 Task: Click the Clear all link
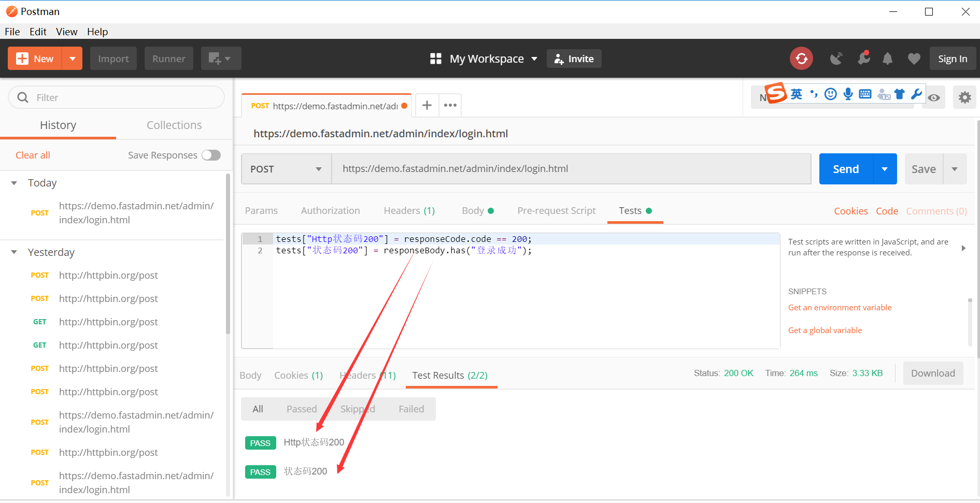point(33,155)
